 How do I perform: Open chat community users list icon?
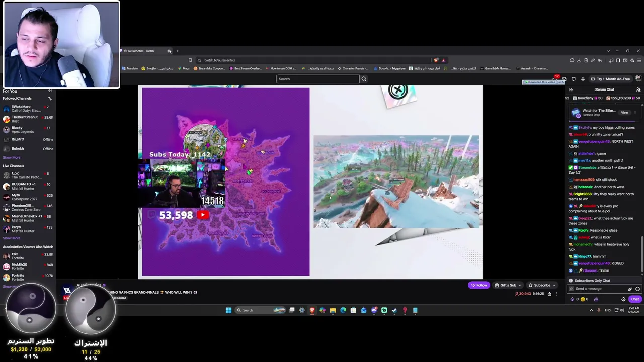(638, 89)
